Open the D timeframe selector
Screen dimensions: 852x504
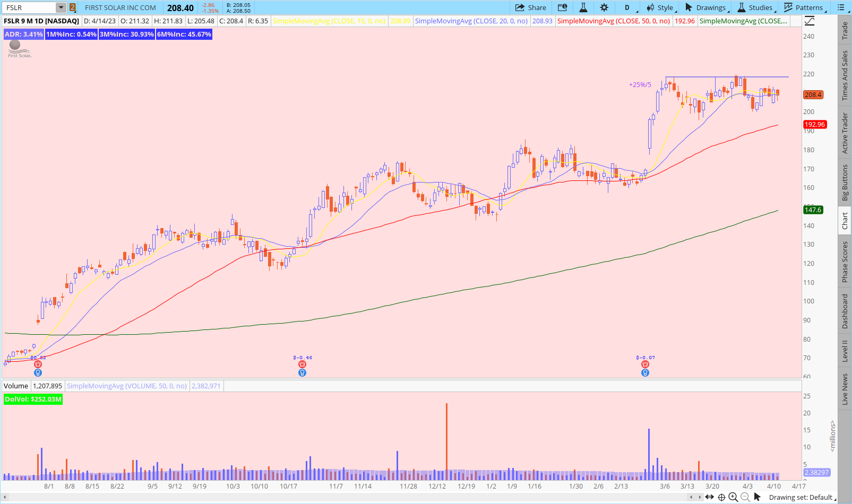[627, 7]
